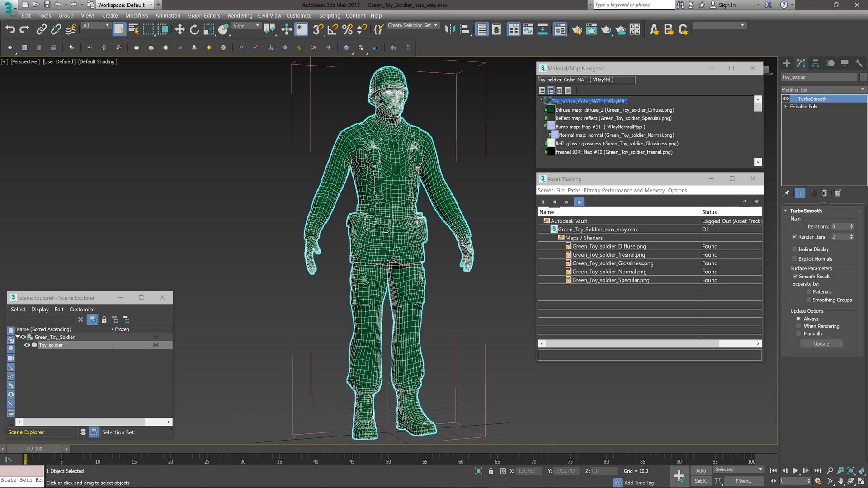
Task: Click the Update button in TurboSmooth
Action: [x=821, y=344]
